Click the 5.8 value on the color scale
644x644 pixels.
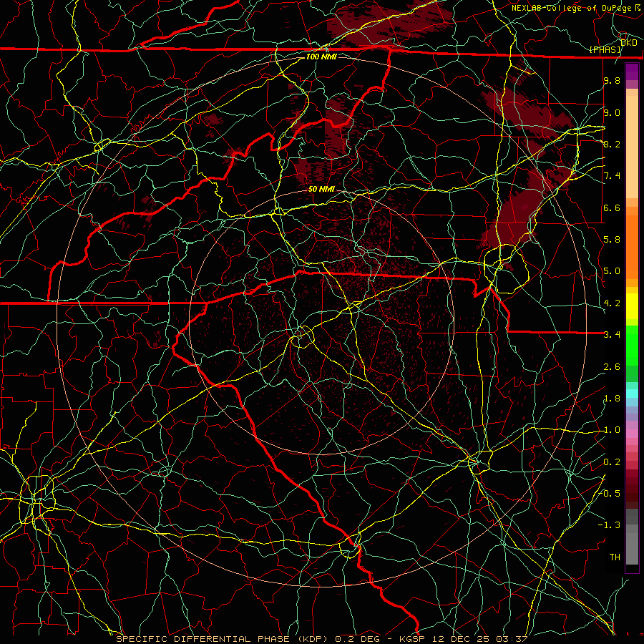tap(612, 239)
